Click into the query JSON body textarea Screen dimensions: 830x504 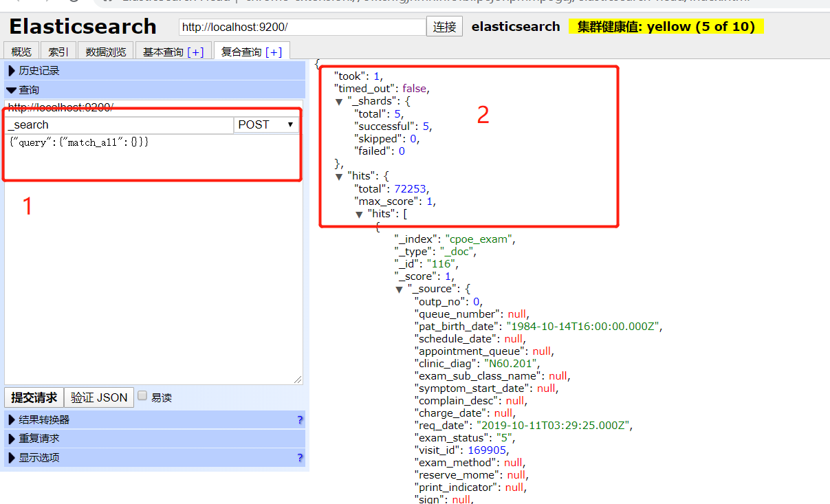click(154, 259)
